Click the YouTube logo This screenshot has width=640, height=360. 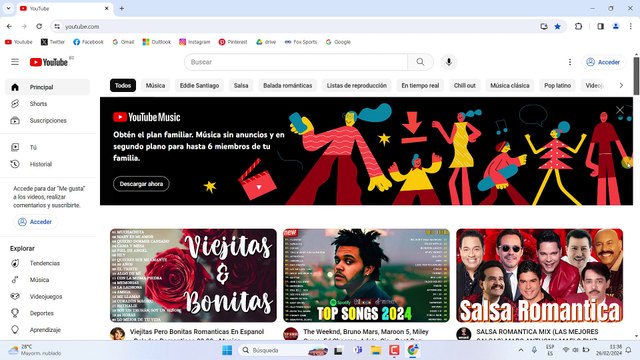point(49,62)
